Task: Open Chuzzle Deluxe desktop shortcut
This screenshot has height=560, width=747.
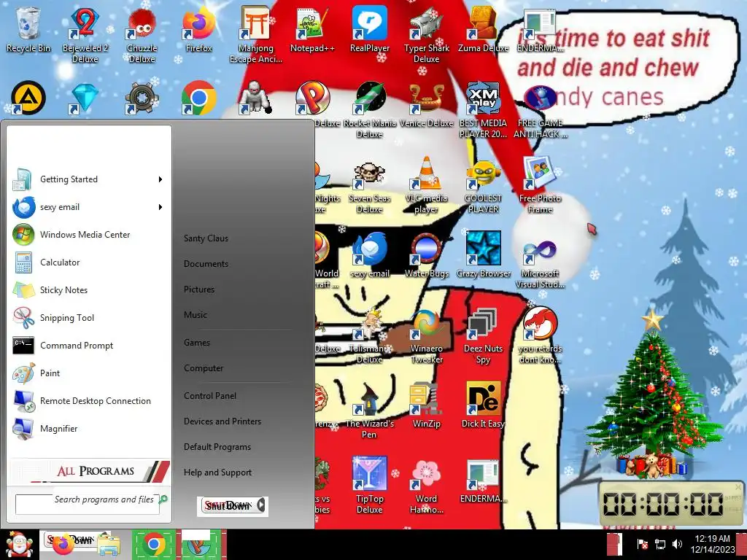Action: tap(142, 34)
